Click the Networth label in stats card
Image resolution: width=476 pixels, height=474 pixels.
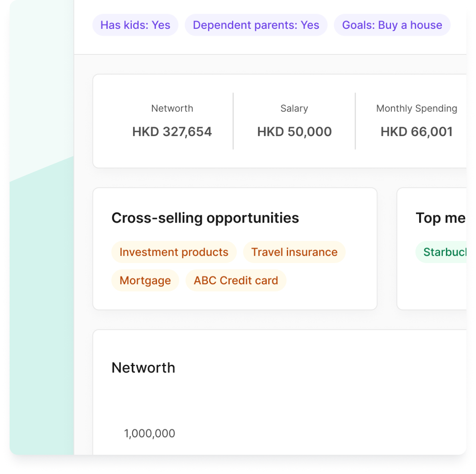(x=172, y=108)
